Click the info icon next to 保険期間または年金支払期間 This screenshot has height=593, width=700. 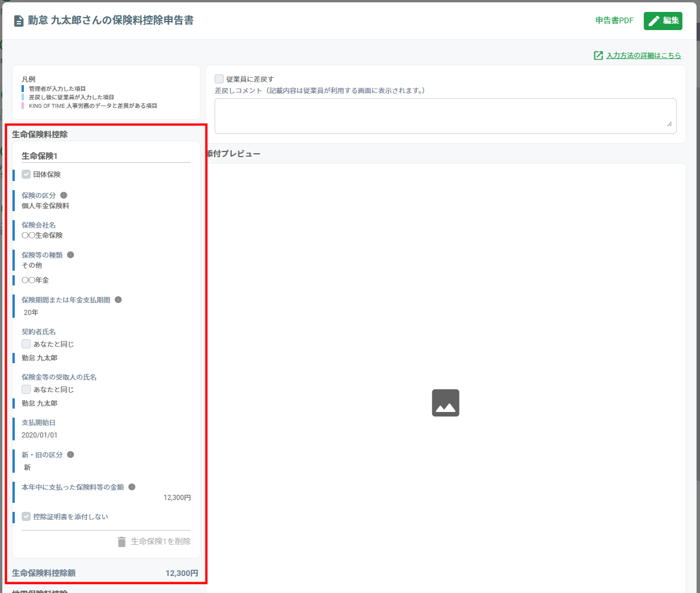point(118,300)
